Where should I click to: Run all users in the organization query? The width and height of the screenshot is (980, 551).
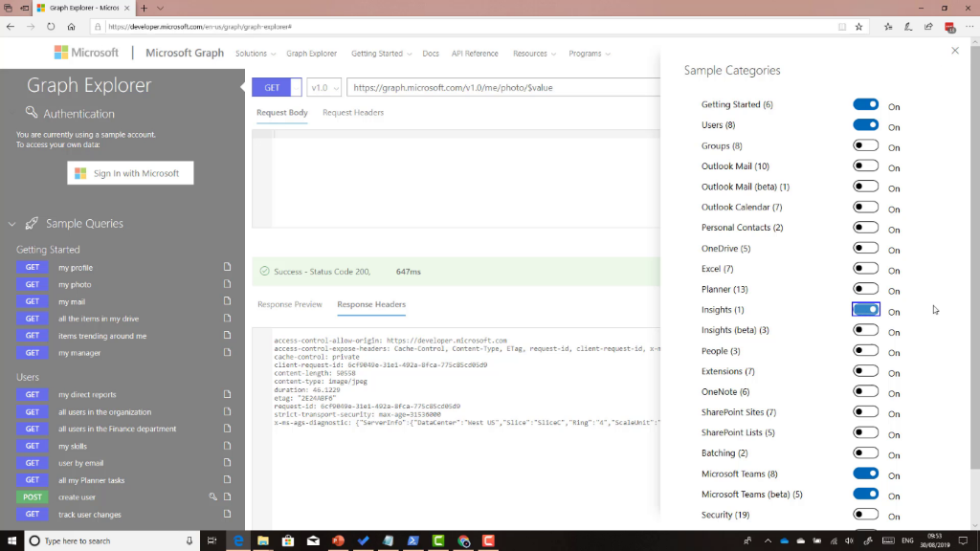tap(104, 411)
